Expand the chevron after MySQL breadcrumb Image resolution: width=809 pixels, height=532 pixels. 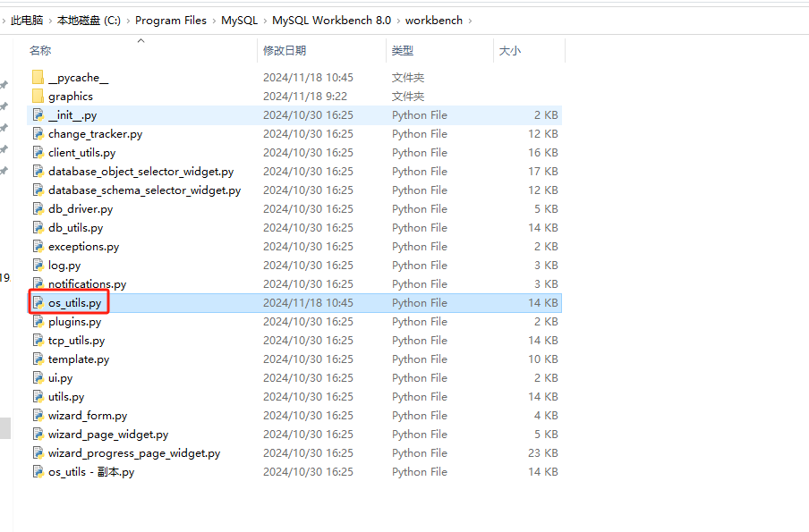[265, 21]
